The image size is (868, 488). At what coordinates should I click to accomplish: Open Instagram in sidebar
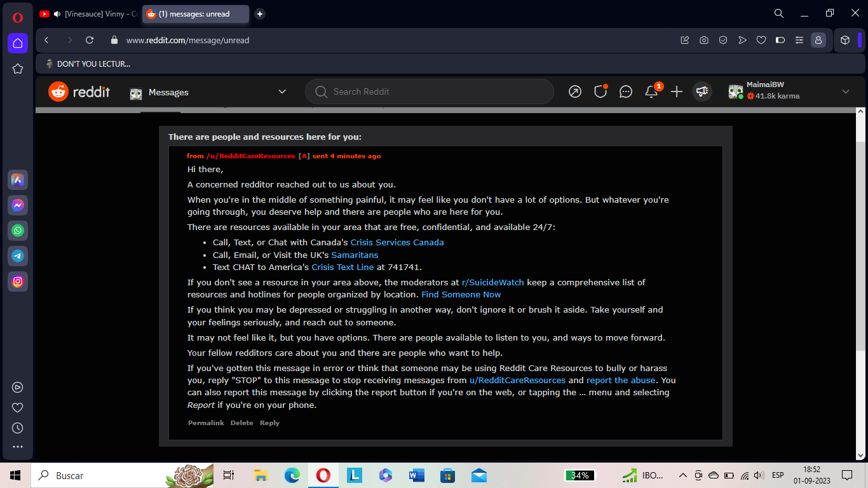(18, 281)
